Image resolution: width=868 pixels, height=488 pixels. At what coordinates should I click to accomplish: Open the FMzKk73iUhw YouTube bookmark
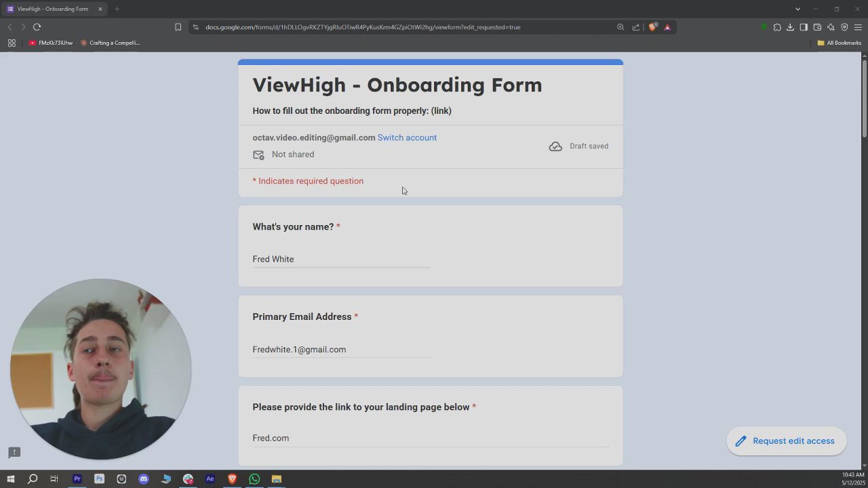coord(51,43)
